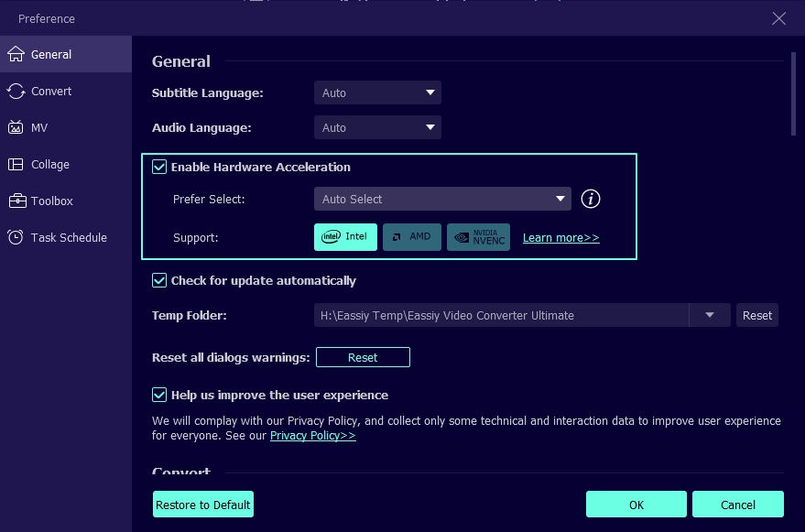Viewport: 805px width, 532px height.
Task: Click the MV television icon
Action: [16, 127]
